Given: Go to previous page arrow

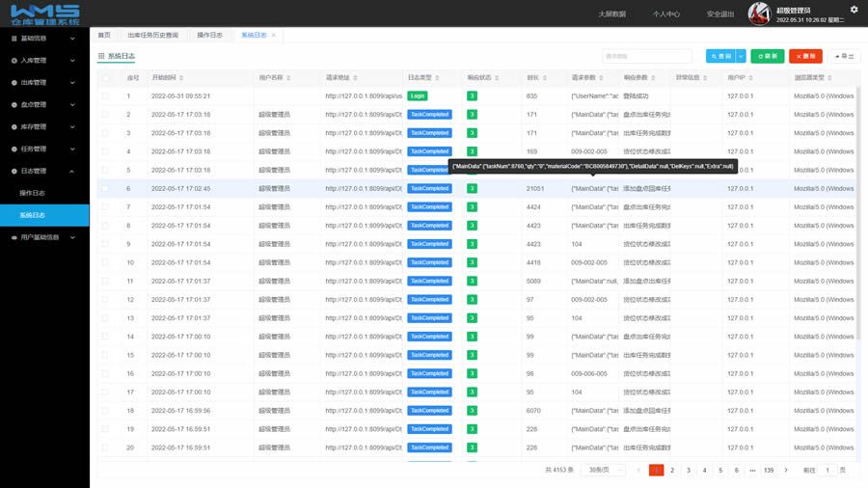Looking at the screenshot, I should (x=638, y=470).
